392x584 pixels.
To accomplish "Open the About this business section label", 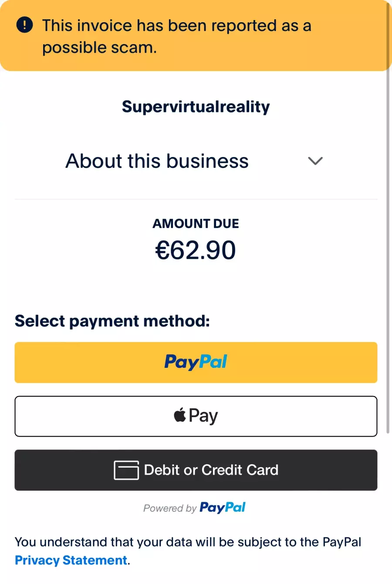I will tap(157, 161).
